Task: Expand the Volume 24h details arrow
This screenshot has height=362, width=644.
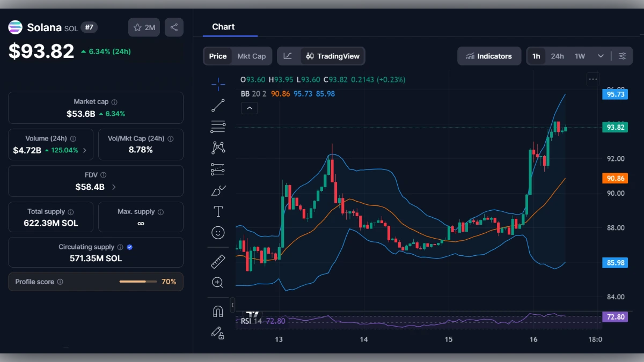Action: (x=86, y=151)
